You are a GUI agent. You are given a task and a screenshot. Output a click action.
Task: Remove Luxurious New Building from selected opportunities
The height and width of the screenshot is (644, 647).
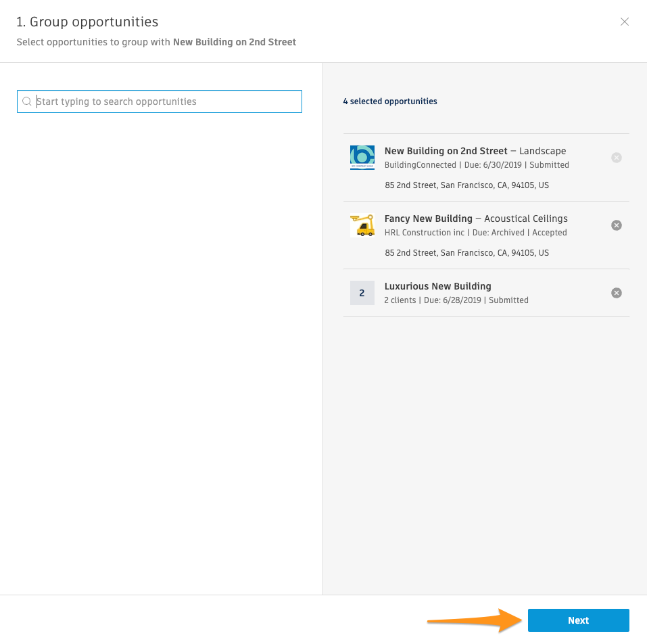(617, 293)
